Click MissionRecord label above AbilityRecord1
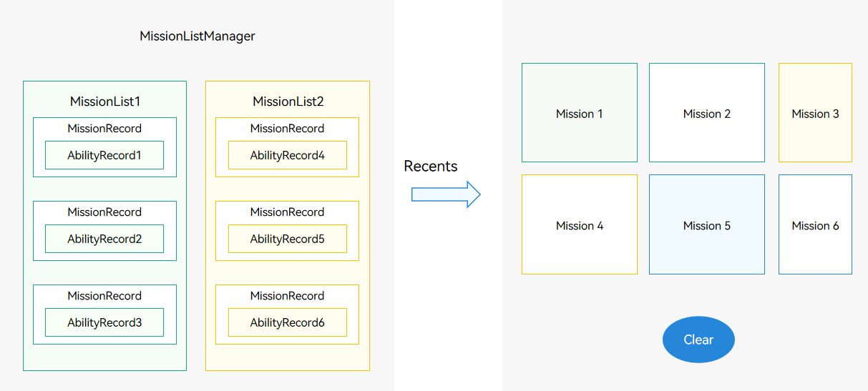Screen dimensions: 868x391 pyautogui.click(x=104, y=129)
